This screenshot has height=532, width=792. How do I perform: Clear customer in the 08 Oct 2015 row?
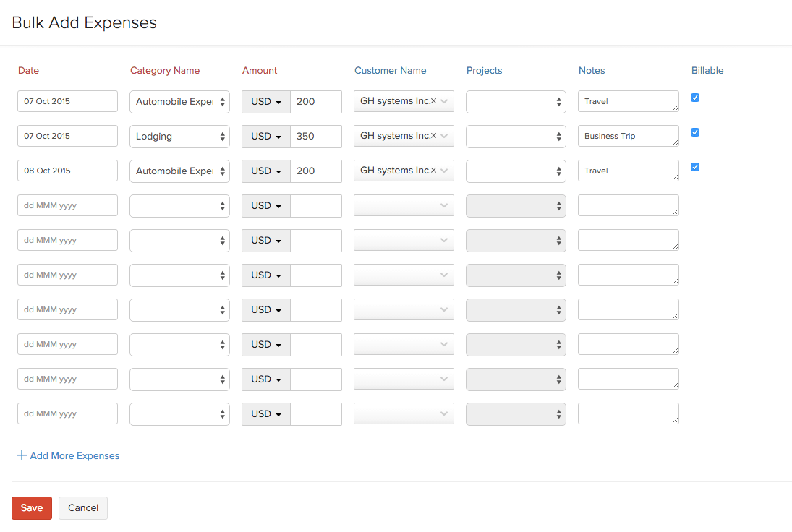[x=434, y=171]
